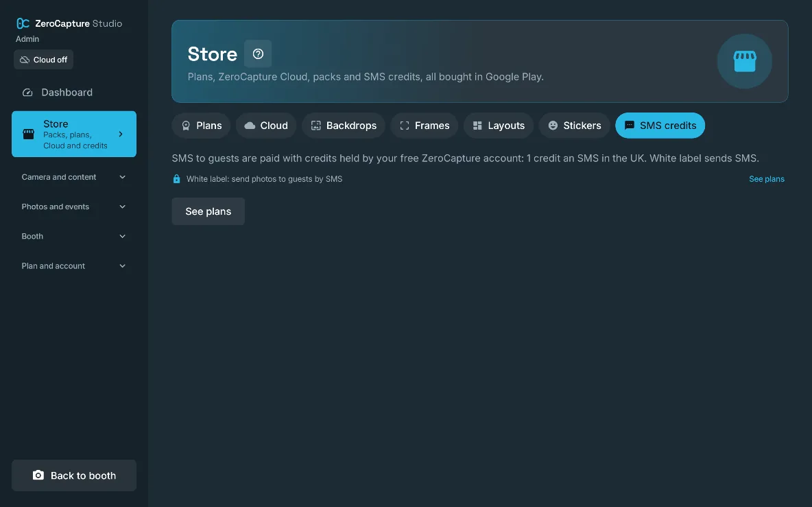Click the large storefront icon in Store header
812x507 pixels.
pyautogui.click(x=745, y=61)
